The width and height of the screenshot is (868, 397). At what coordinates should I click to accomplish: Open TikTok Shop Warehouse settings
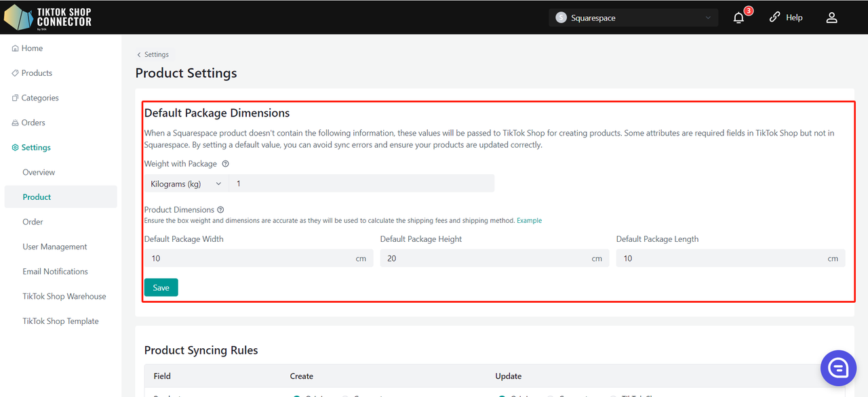point(64,297)
